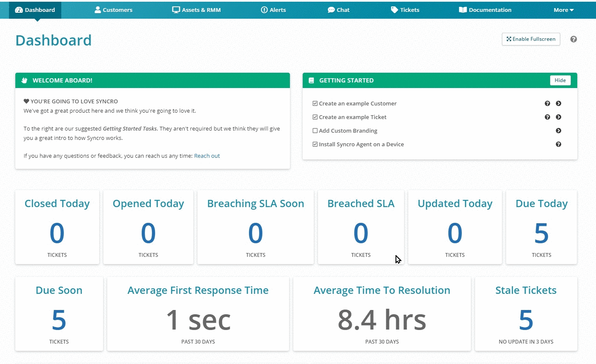Click the Customers person icon
This screenshot has width=596, height=364.
pos(97,10)
